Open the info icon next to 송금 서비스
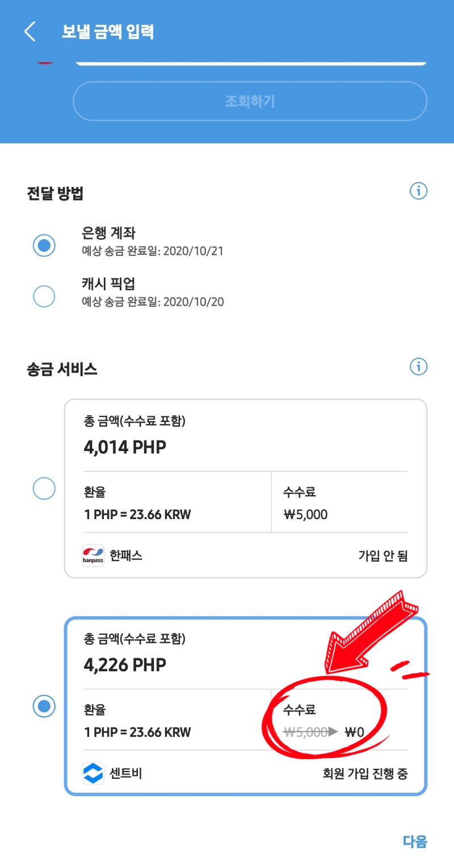This screenshot has width=454, height=868. pyautogui.click(x=419, y=367)
